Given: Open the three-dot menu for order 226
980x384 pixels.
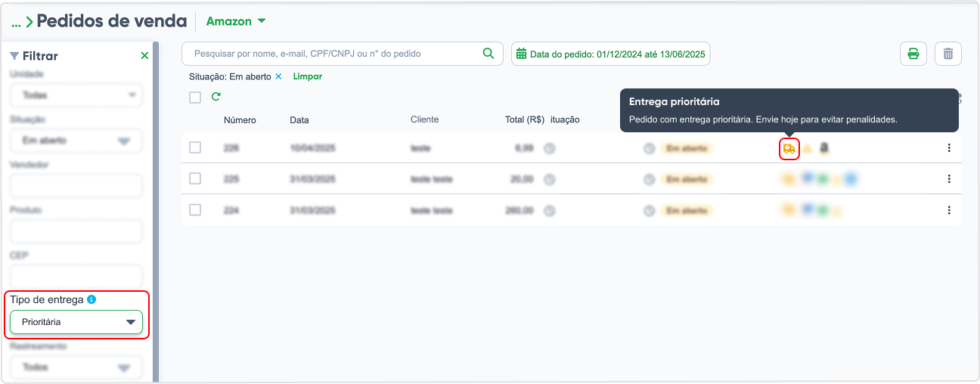Looking at the screenshot, I should point(949,148).
